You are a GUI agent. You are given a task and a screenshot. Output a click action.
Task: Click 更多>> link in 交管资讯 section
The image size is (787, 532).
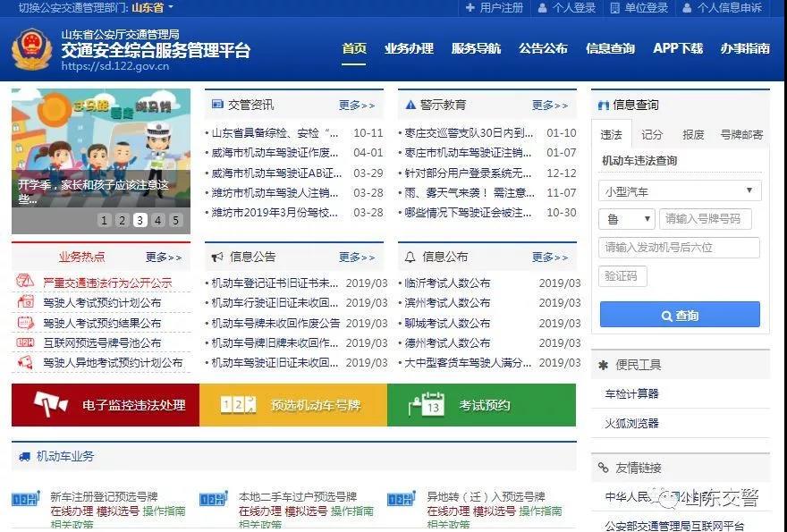coord(357,106)
